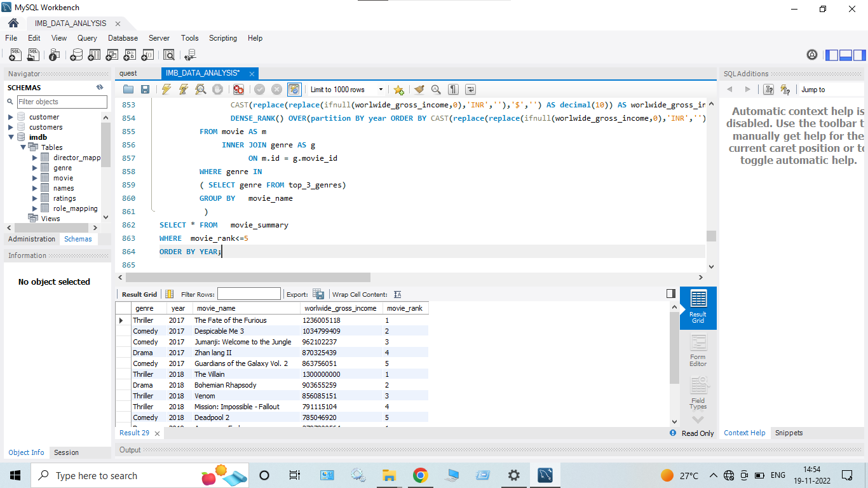Viewport: 868px width, 488px height.
Task: Open Google Chrome from the taskbar
Action: (420, 475)
